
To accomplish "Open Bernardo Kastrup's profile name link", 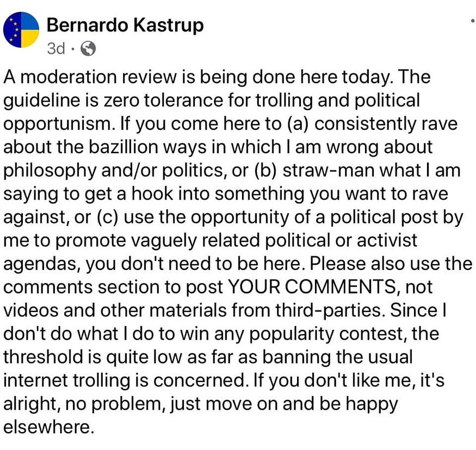I will coord(125,25).
